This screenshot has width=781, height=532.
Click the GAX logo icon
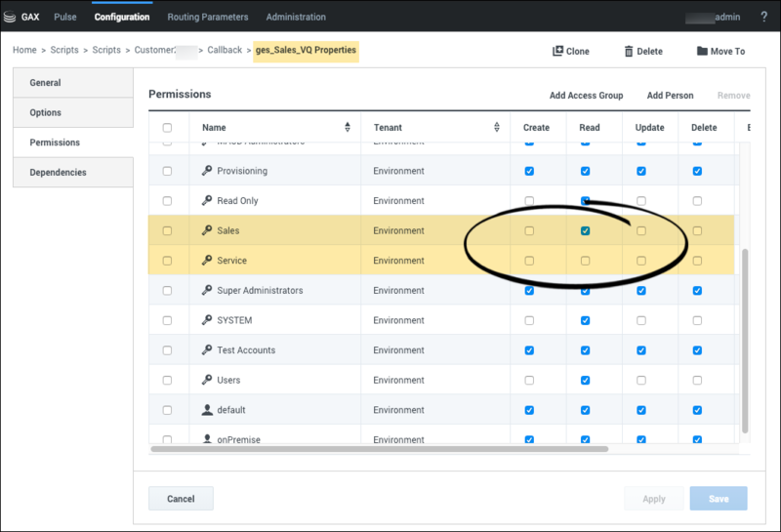(11, 17)
